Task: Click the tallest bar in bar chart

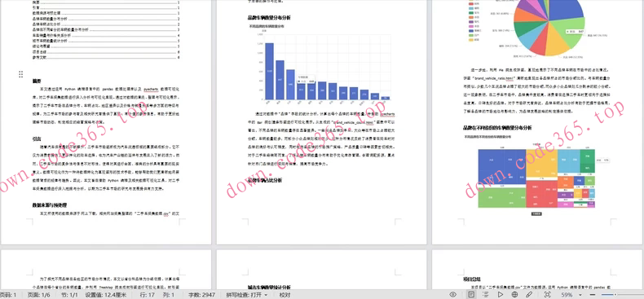Action: (x=270, y=71)
